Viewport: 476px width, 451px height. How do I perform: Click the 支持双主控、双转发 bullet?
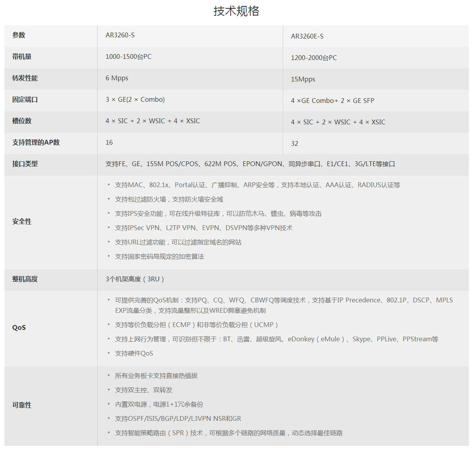pyautogui.click(x=144, y=390)
